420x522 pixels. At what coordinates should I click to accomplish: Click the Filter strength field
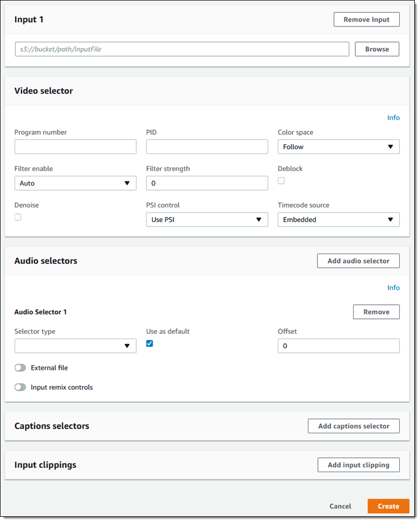tap(207, 183)
